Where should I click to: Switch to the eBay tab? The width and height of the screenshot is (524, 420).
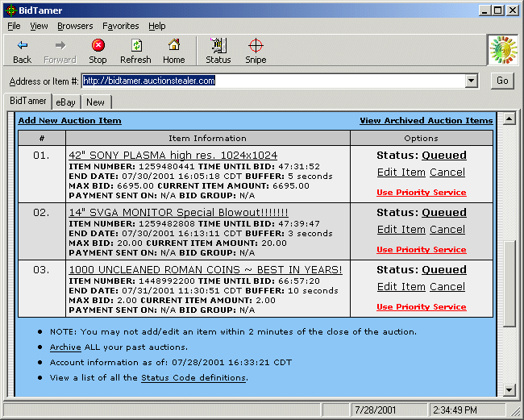click(x=66, y=102)
